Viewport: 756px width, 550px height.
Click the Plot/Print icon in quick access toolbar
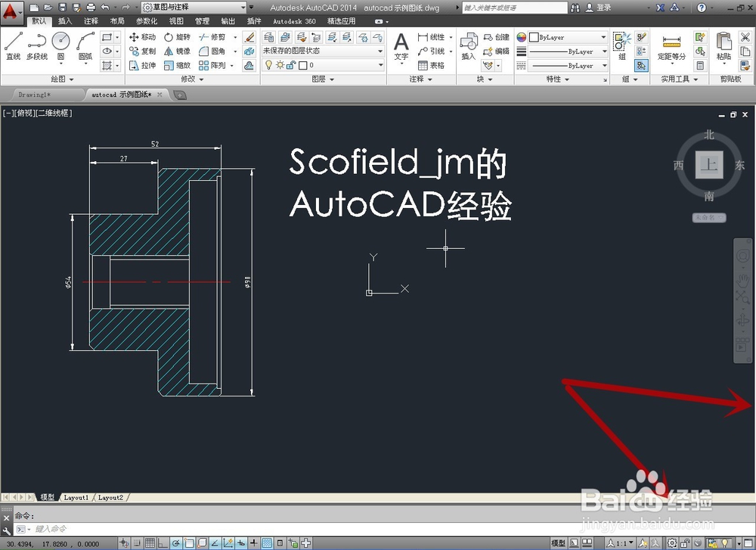point(91,8)
